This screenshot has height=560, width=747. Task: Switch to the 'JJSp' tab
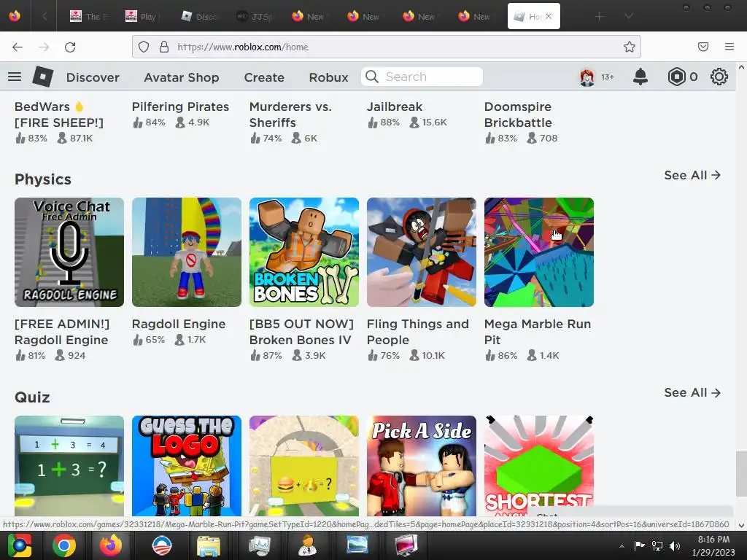point(255,17)
